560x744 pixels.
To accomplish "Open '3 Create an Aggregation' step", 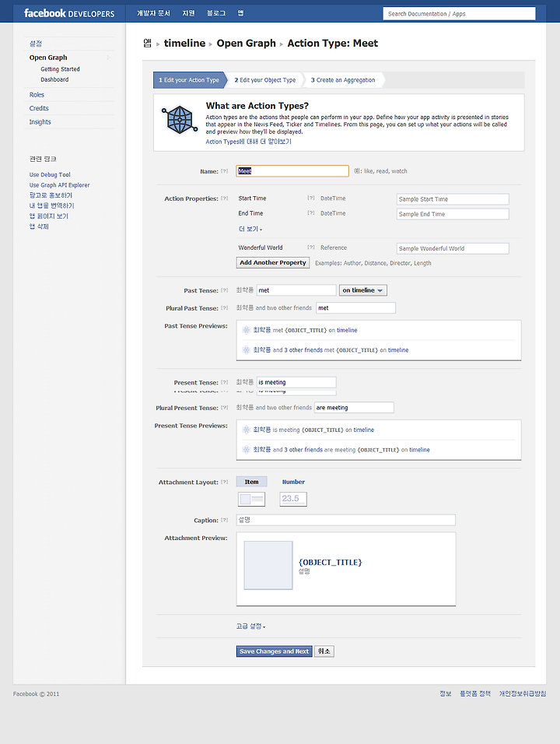I will tap(343, 80).
